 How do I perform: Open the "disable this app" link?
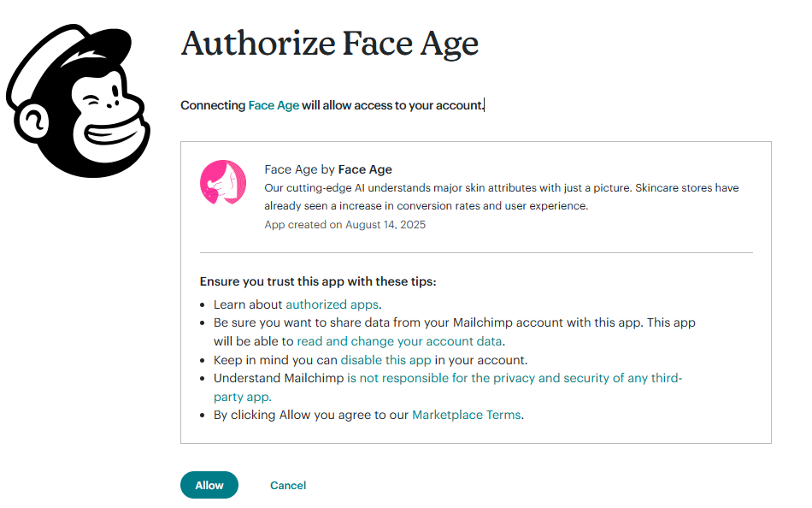pos(385,360)
